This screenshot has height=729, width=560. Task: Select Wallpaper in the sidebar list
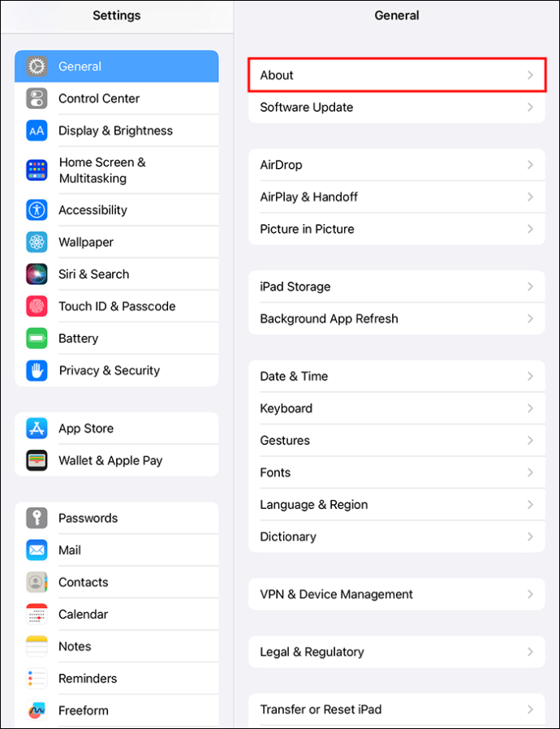(x=117, y=242)
